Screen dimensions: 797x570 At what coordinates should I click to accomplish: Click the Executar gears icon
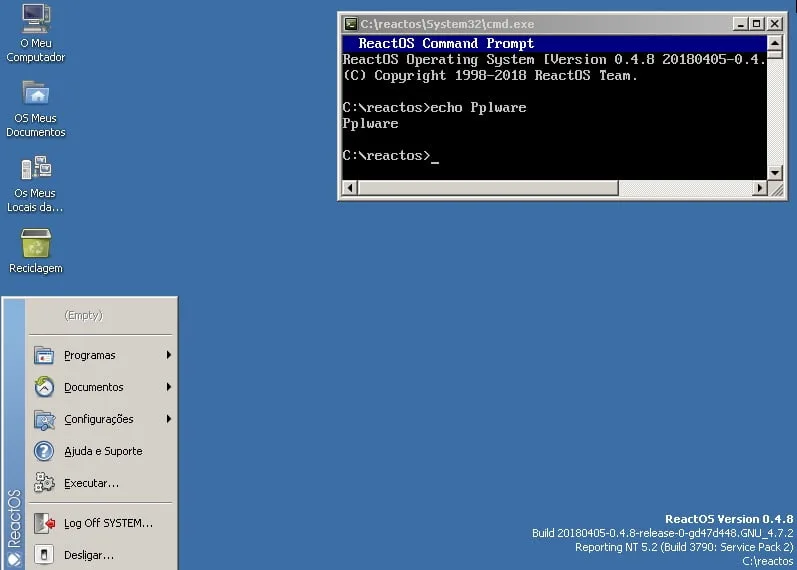tap(44, 483)
